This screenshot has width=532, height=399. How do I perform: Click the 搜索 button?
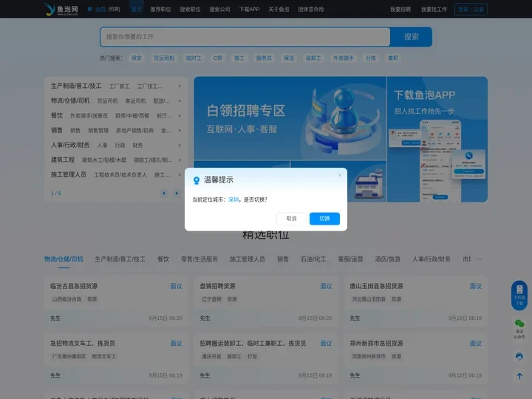point(412,37)
